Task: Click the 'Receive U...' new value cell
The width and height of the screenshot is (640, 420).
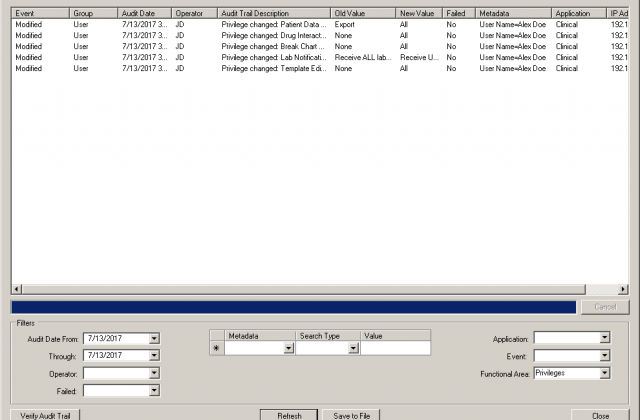Action: [x=419, y=58]
